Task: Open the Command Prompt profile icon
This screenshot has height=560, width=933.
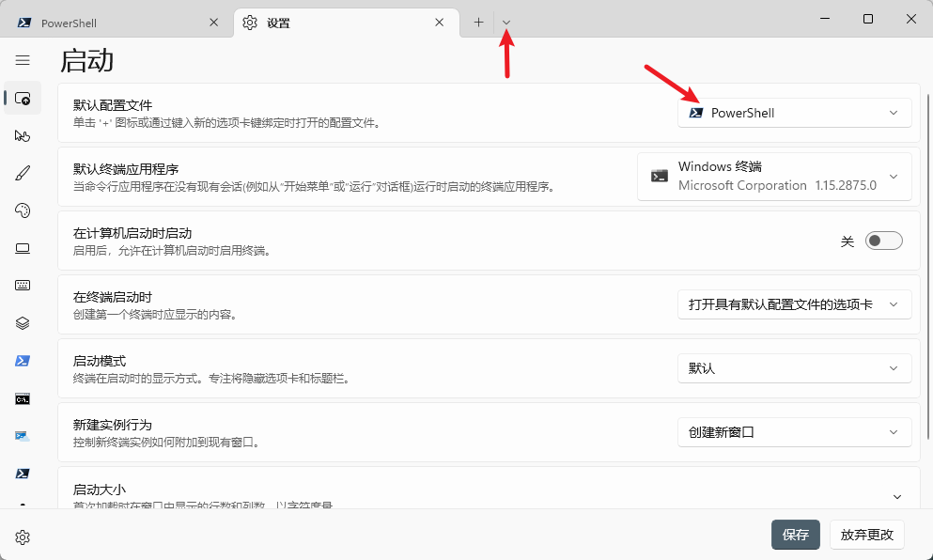Action: coord(23,398)
